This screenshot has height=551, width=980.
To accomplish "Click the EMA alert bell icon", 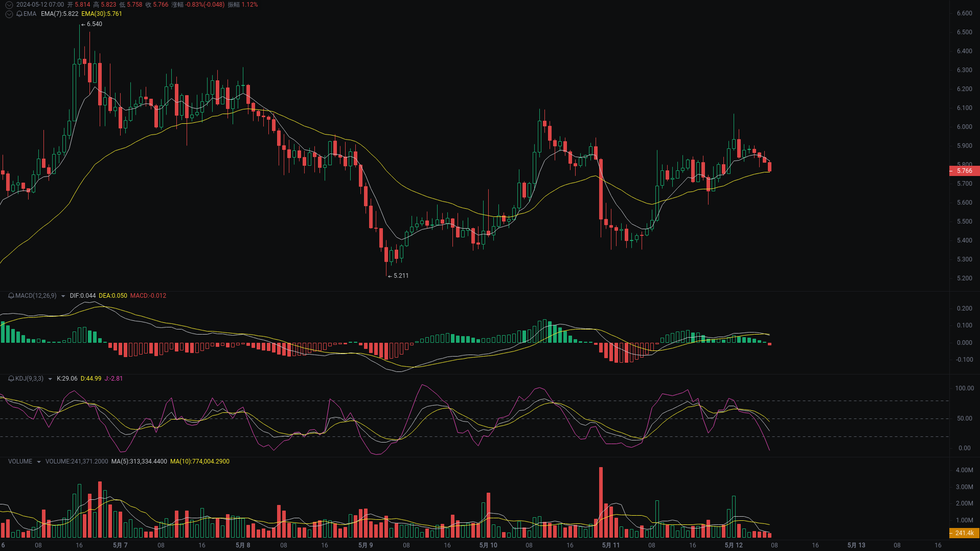I will coord(19,14).
